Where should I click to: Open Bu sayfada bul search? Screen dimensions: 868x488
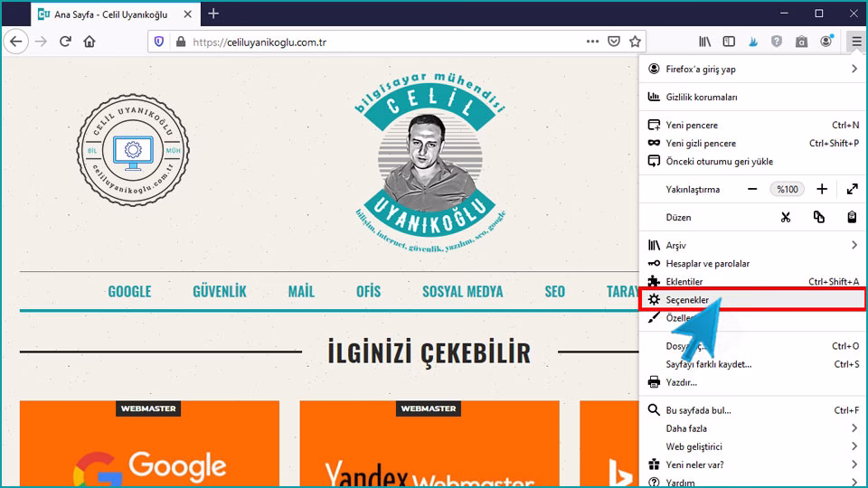point(753,410)
